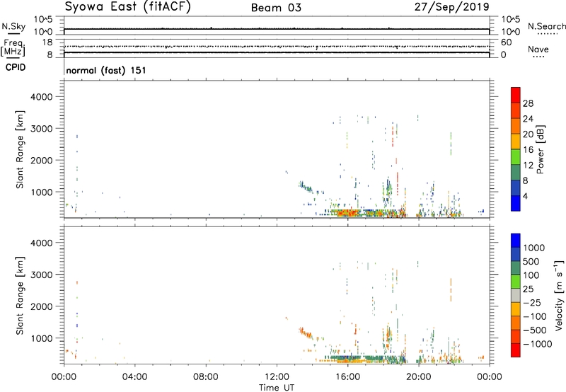Click the "08:00" time tick label
566x392 pixels.
[x=206, y=377]
